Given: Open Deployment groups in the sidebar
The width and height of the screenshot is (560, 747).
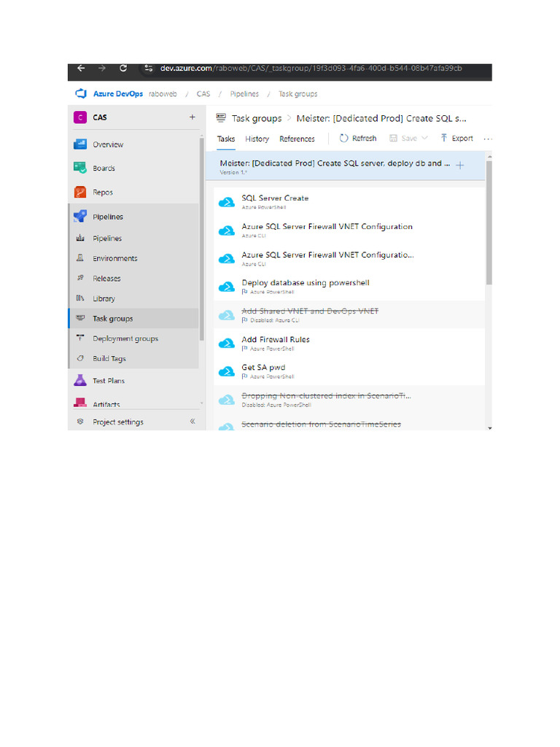Looking at the screenshot, I should tap(134, 338).
